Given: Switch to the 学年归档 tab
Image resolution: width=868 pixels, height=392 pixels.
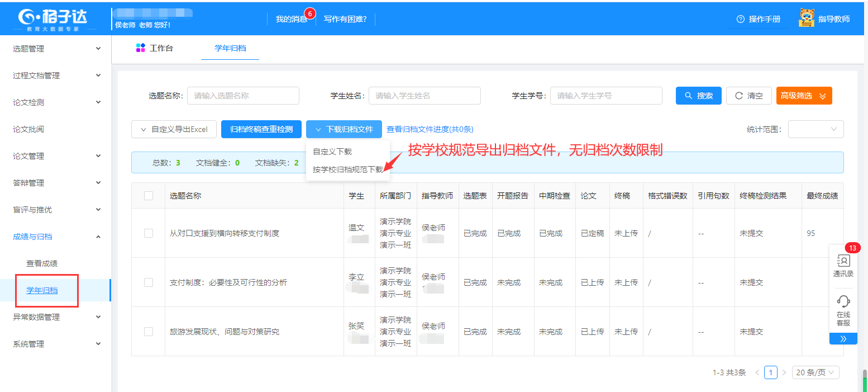Looking at the screenshot, I should pos(230,48).
